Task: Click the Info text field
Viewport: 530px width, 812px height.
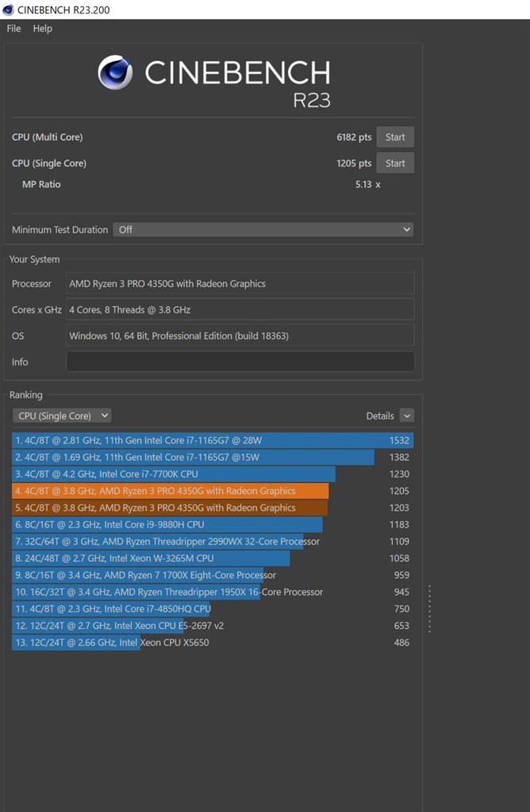Action: tap(240, 362)
